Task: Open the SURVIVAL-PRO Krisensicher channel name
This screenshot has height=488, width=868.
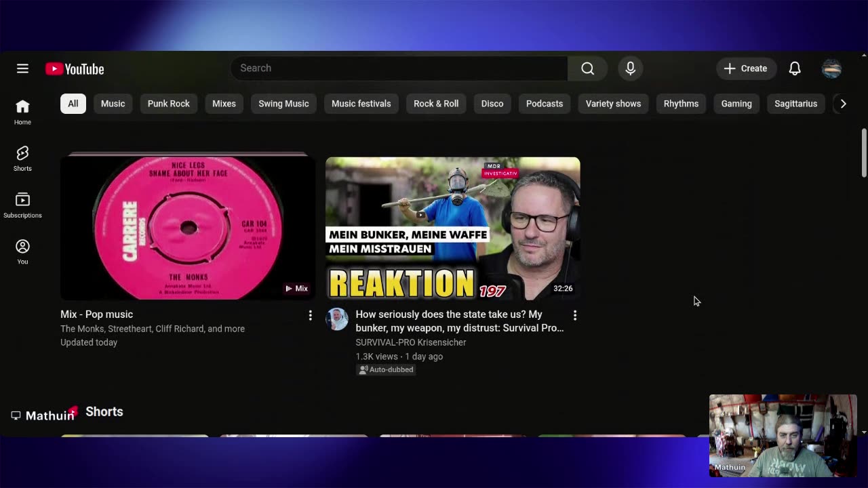Action: pos(411,342)
